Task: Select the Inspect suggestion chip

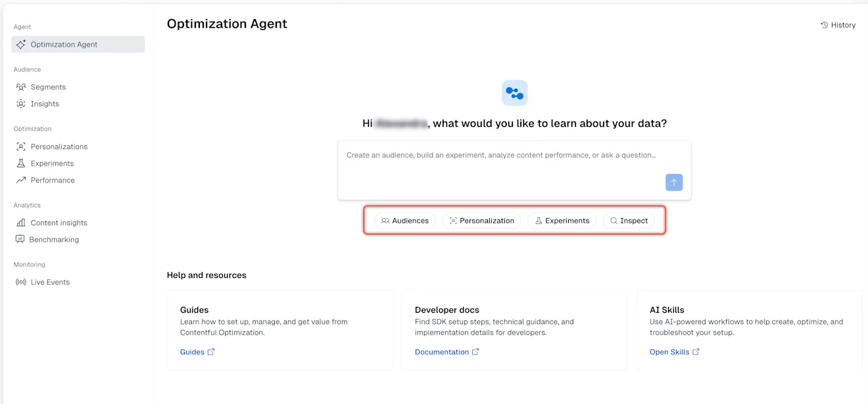Action: point(629,221)
